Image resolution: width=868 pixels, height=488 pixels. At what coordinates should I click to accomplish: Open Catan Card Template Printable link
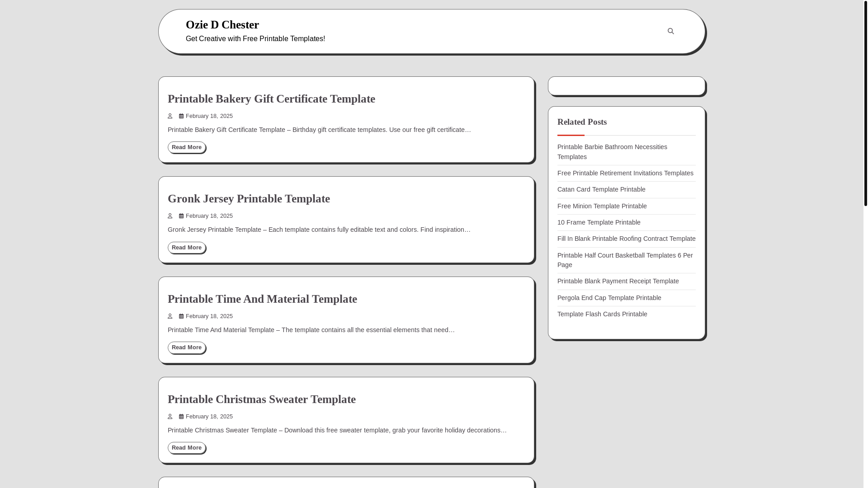click(601, 189)
